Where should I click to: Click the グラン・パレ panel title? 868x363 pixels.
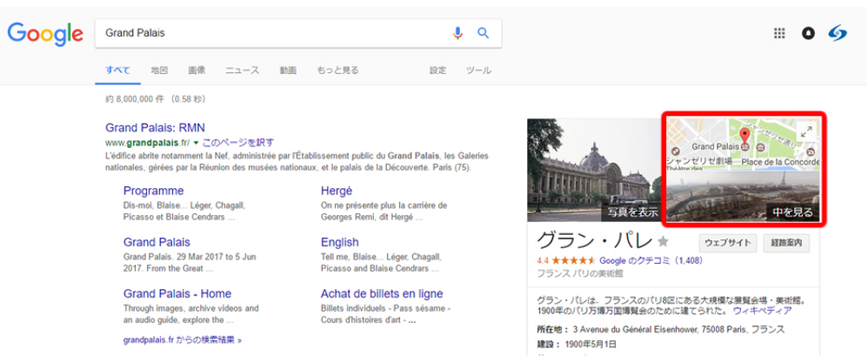tap(595, 241)
